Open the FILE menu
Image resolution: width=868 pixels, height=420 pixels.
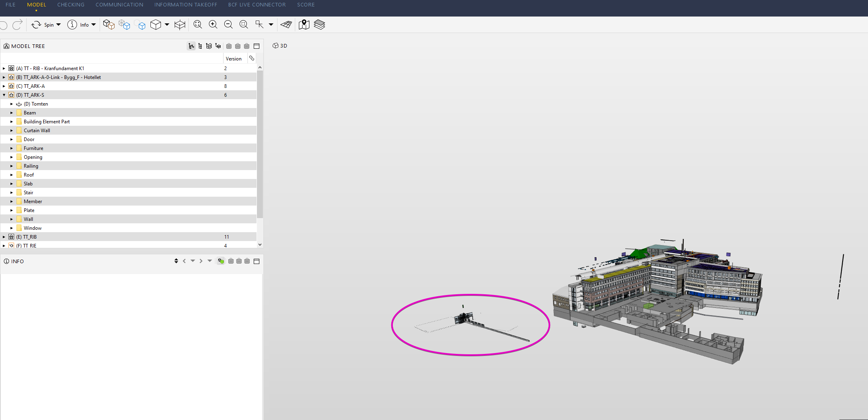pos(10,5)
